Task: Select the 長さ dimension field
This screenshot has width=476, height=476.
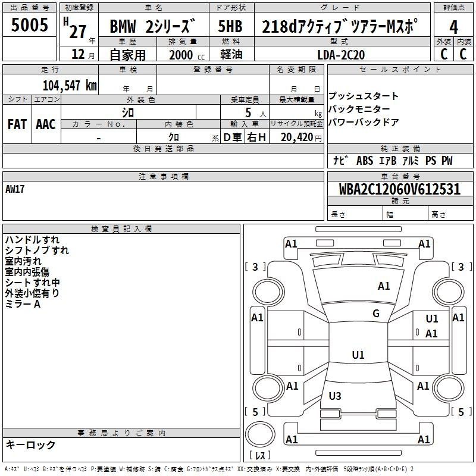Action: tap(355, 214)
